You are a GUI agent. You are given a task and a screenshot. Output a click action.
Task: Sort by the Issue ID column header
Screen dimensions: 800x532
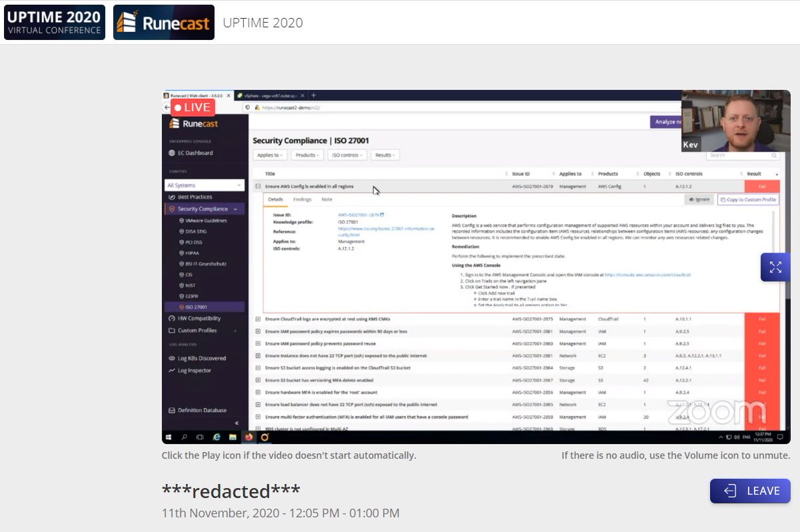(521, 174)
